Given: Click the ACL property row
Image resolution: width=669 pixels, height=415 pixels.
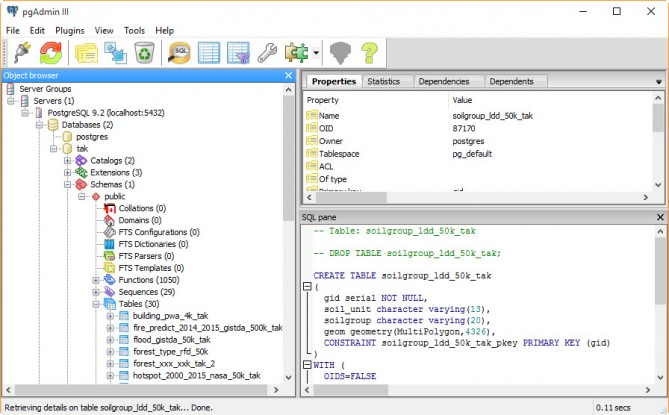Looking at the screenshot, I should [478, 167].
